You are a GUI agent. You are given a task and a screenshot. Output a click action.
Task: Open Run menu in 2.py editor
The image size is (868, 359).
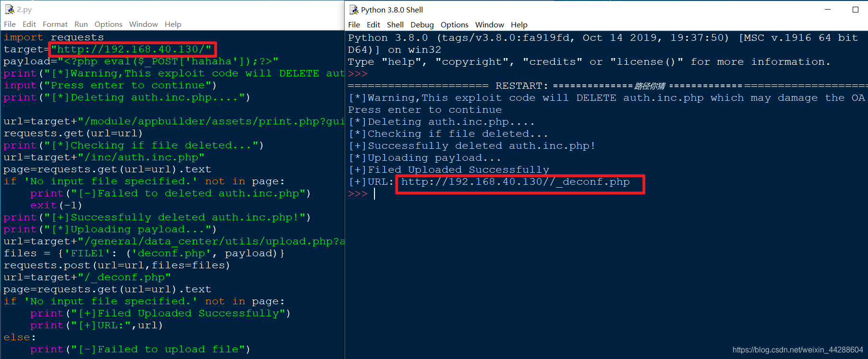tap(81, 24)
